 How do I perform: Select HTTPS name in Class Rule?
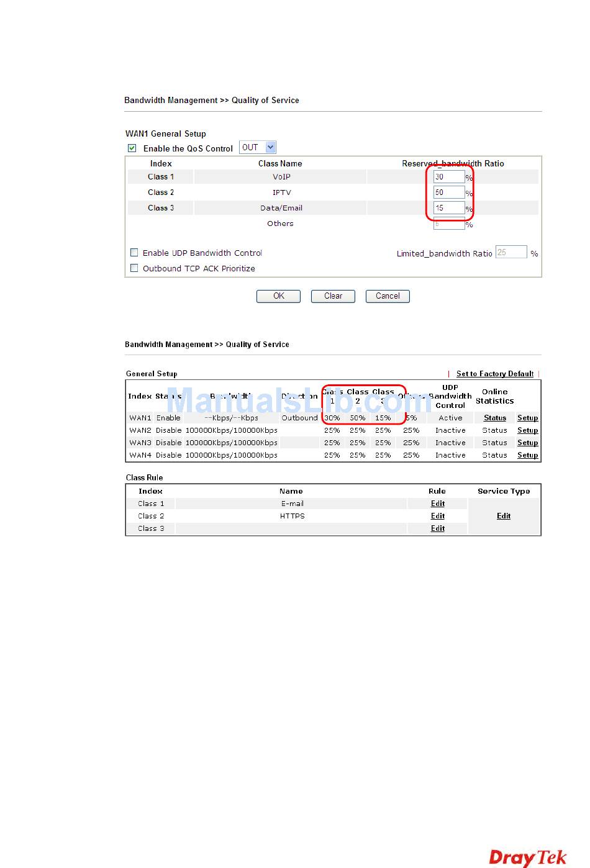pyautogui.click(x=292, y=516)
